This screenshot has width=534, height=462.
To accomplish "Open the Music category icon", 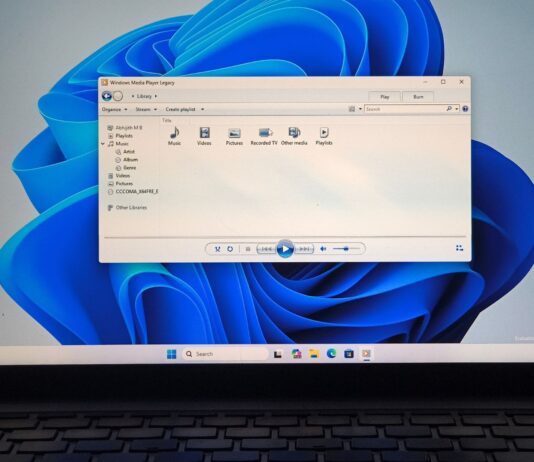I will [x=174, y=136].
